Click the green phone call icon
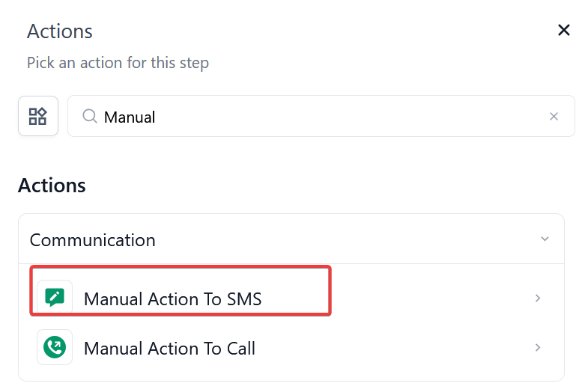Image resolution: width=582 pixels, height=392 pixels. tap(55, 347)
